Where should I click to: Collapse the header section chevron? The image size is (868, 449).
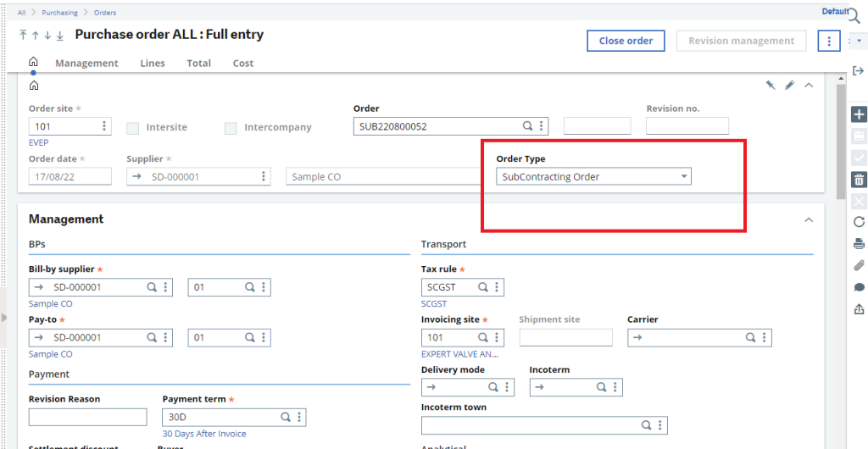pos(809,86)
